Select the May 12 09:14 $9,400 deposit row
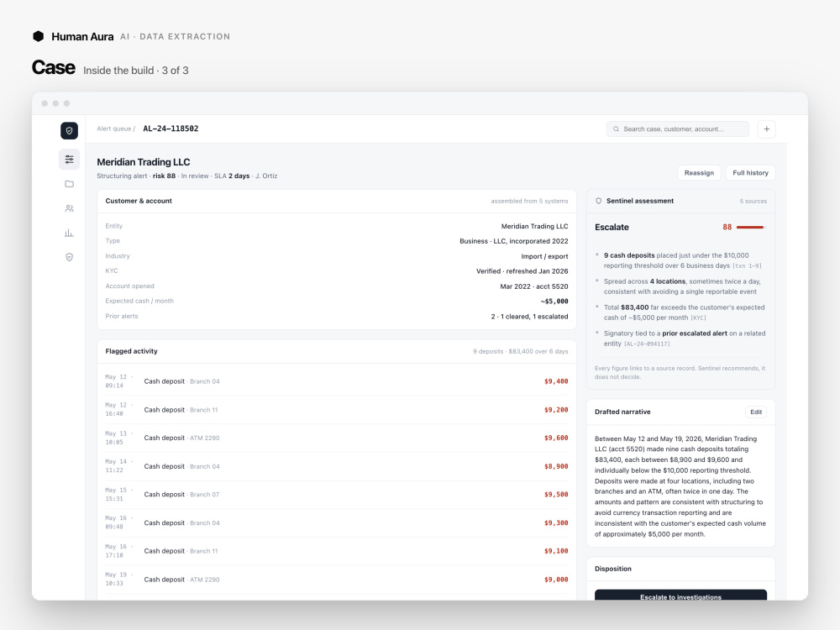 click(x=337, y=381)
